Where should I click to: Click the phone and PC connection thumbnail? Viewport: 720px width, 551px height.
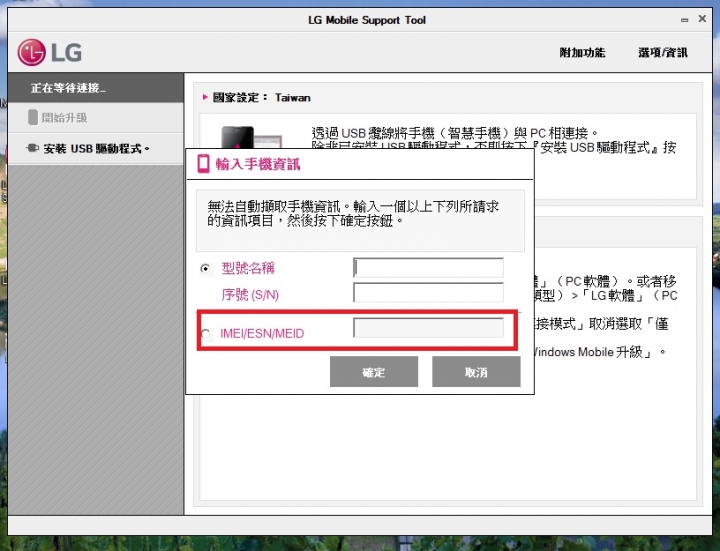point(251,137)
